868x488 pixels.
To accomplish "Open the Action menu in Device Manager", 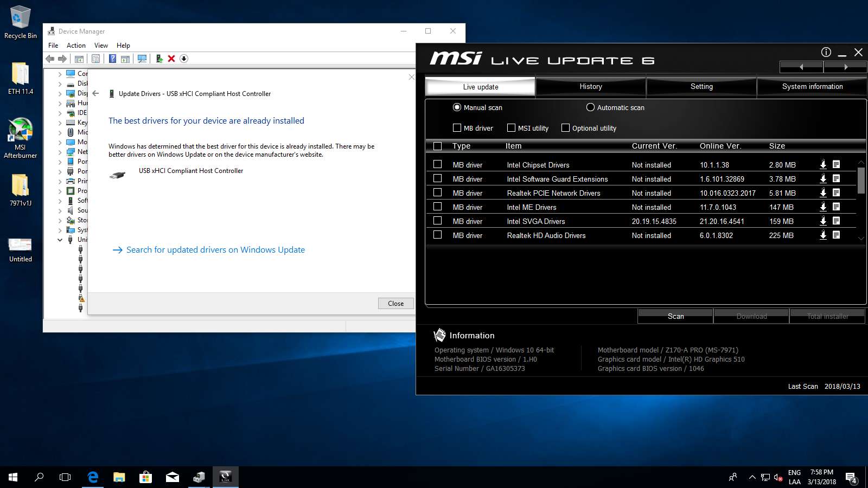I will click(x=76, y=46).
